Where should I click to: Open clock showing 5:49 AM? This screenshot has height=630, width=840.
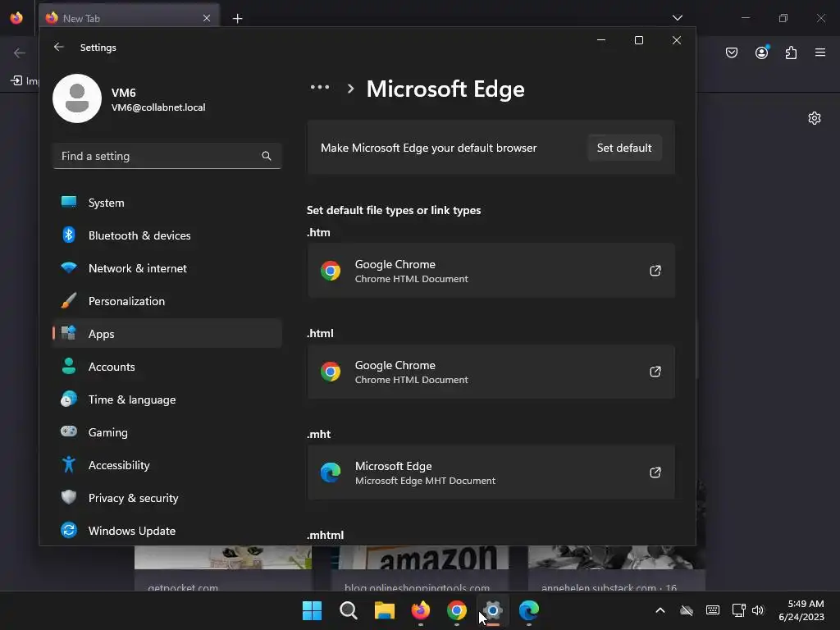[801, 610]
